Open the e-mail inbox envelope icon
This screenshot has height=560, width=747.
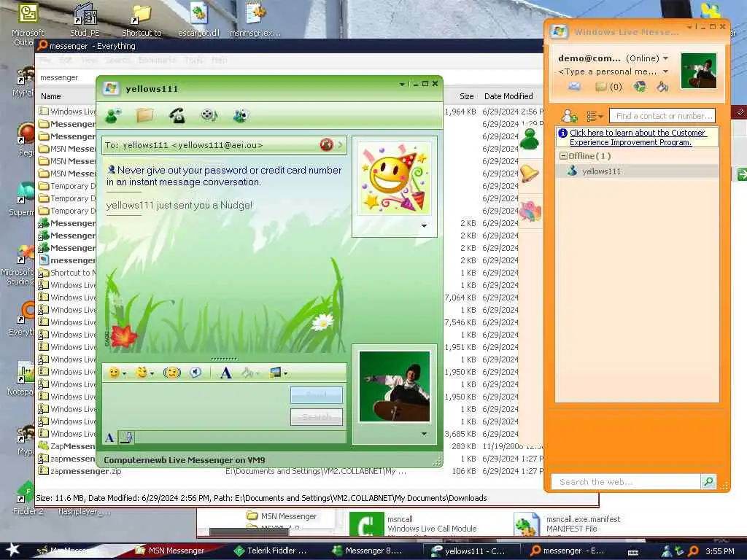(x=575, y=86)
